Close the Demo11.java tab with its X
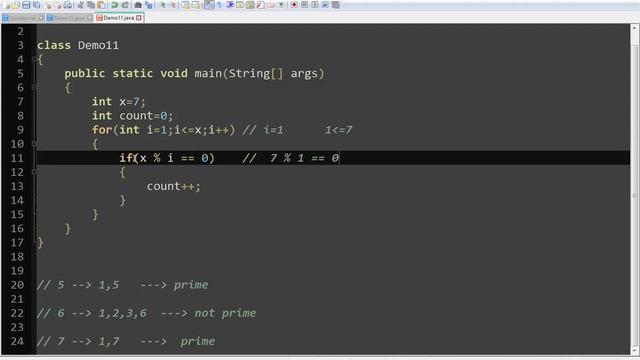 click(139, 18)
